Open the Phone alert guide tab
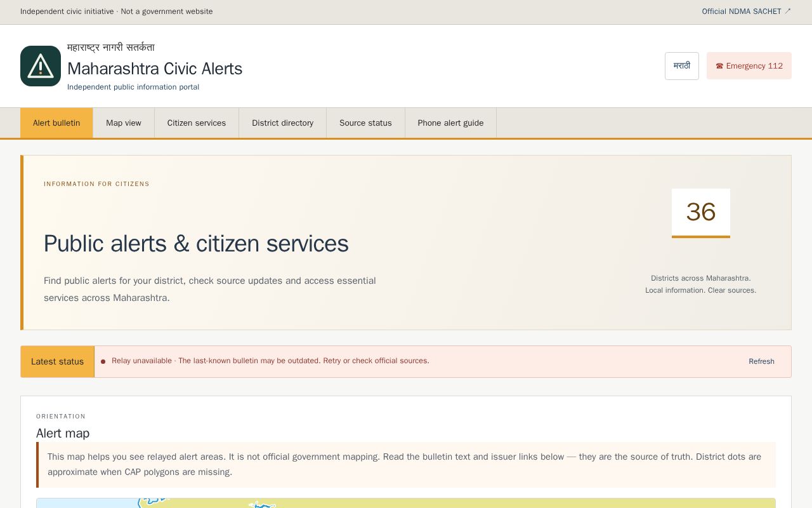 tap(450, 123)
